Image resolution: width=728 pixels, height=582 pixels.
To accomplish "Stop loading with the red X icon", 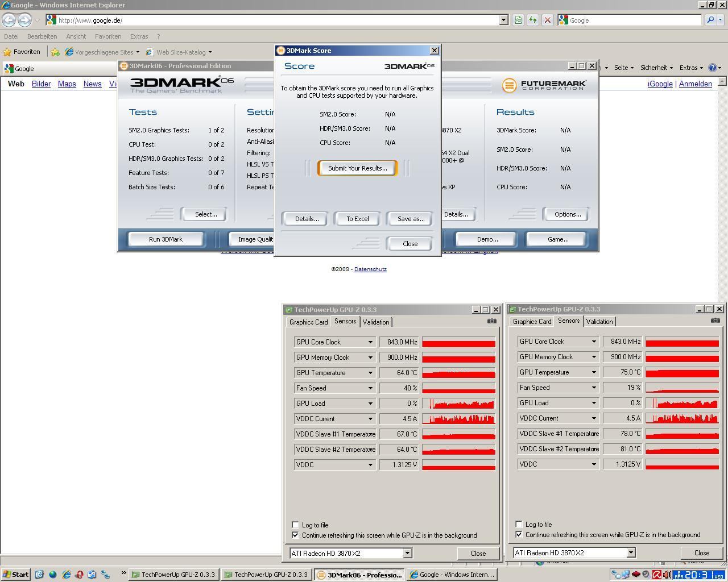I will coord(548,20).
